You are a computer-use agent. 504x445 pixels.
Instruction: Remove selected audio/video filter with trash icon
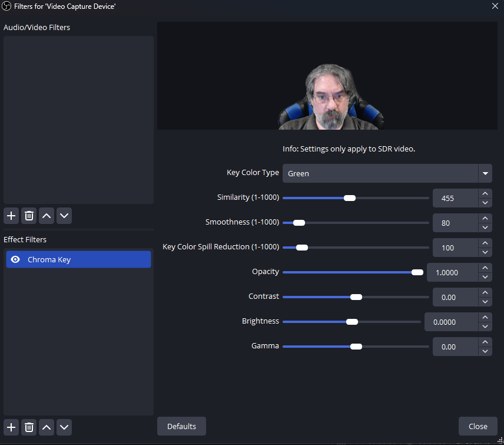coord(29,216)
